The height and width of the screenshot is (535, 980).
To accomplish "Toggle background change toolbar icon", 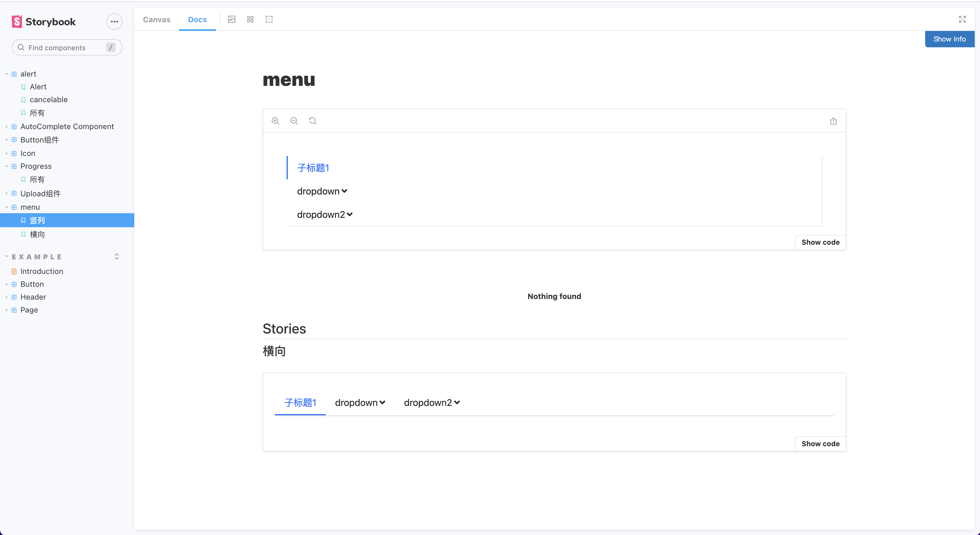I will pos(232,19).
